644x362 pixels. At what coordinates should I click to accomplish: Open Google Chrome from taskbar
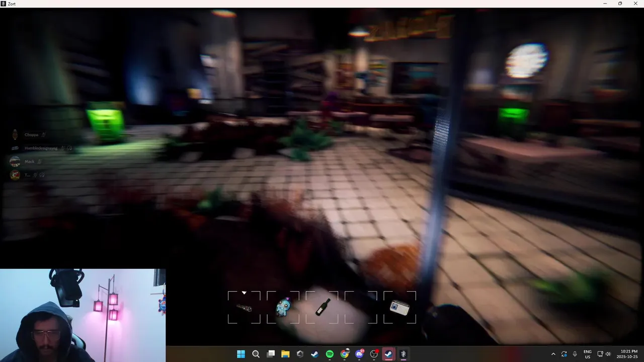[345, 354]
